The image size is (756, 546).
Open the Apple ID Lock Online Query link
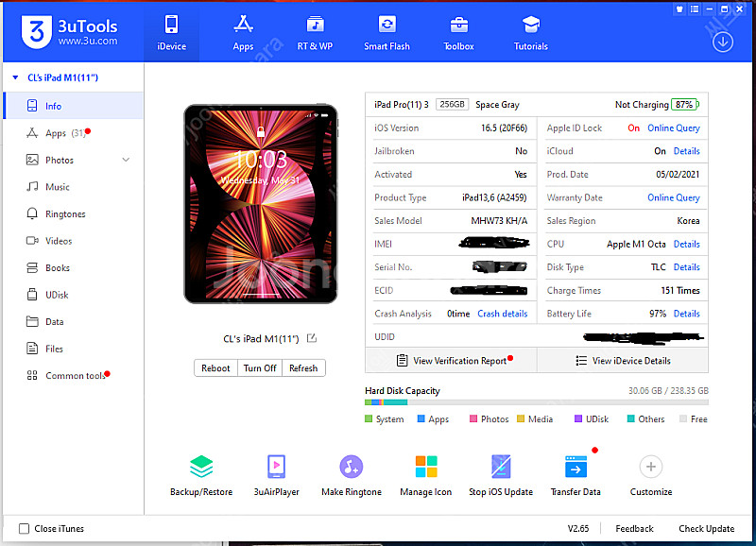click(673, 128)
